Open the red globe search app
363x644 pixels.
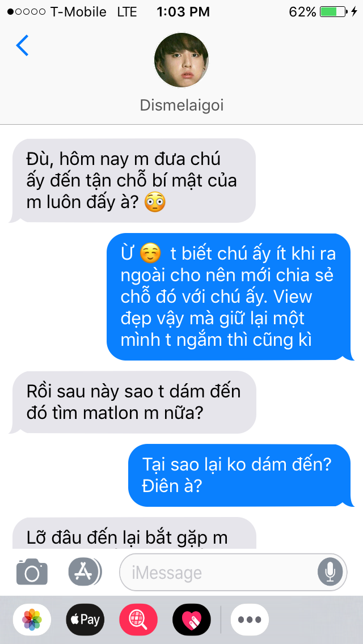(138, 620)
